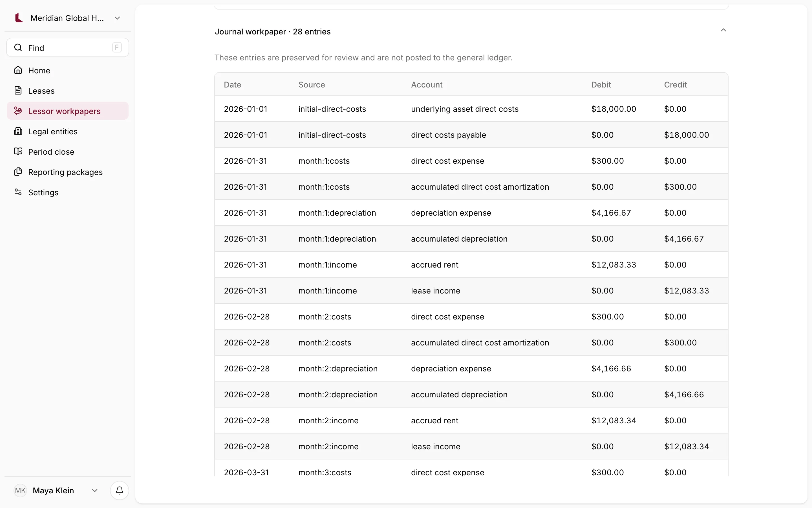Screen dimensions: 812x508
Task: Click the Source column header
Action: click(311, 85)
